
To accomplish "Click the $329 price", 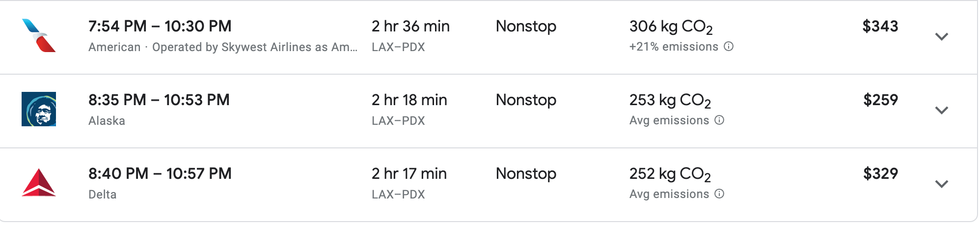I will 880,173.
